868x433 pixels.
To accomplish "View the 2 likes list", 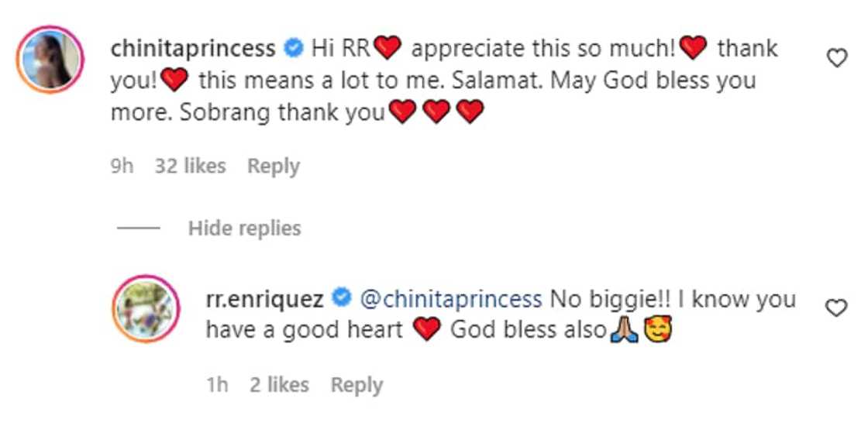I will [x=279, y=385].
